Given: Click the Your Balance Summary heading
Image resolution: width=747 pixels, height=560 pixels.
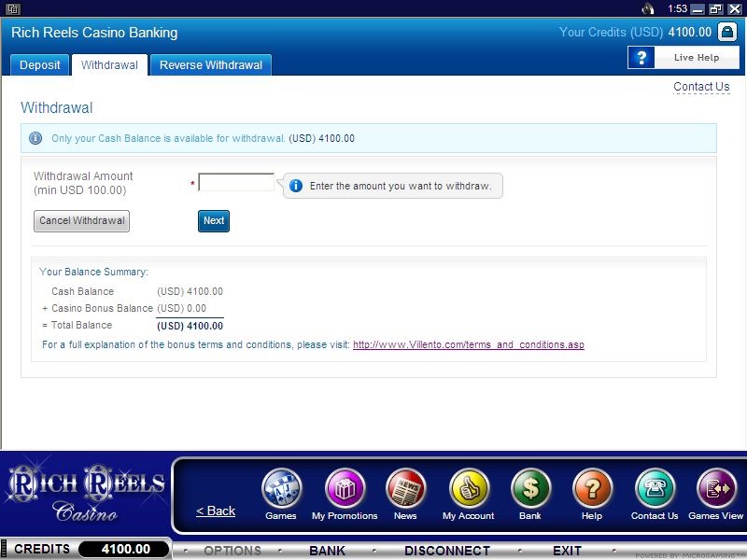Looking at the screenshot, I should (93, 272).
